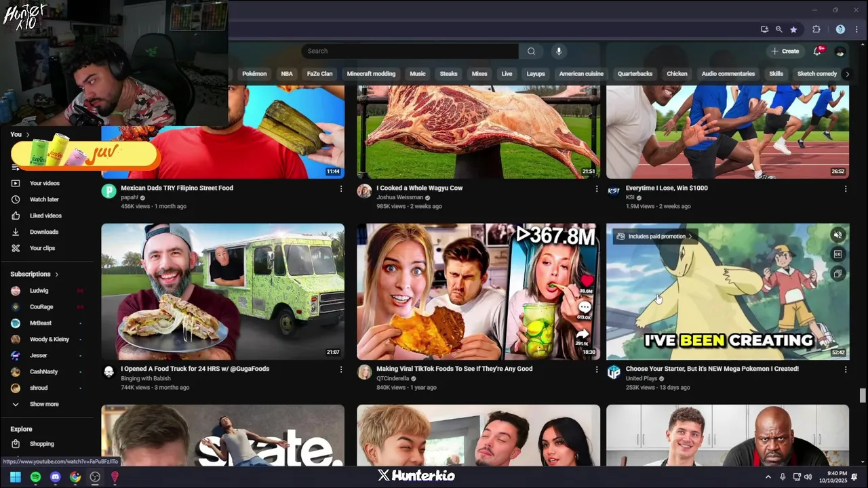Open more options for Choose Your Starter video
The image size is (868, 488).
[x=846, y=369]
